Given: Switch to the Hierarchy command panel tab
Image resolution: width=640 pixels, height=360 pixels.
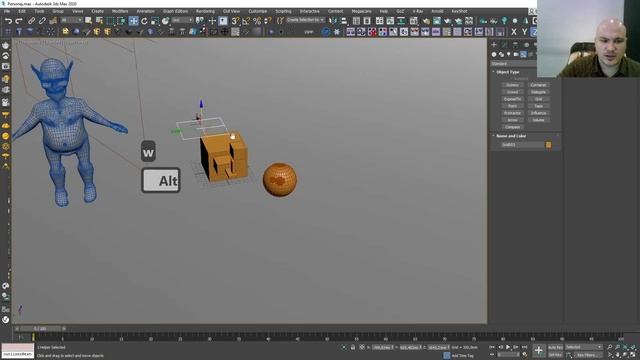Looking at the screenshot, I should (x=515, y=44).
